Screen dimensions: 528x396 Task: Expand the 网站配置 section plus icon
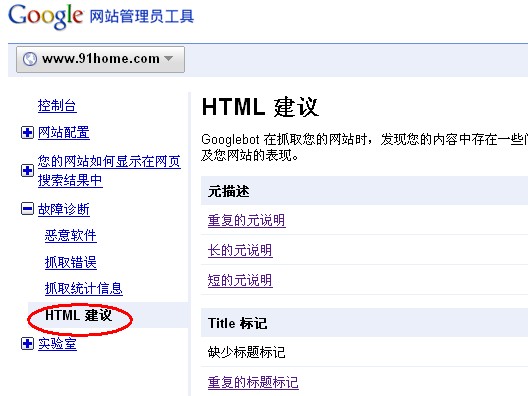(x=27, y=132)
